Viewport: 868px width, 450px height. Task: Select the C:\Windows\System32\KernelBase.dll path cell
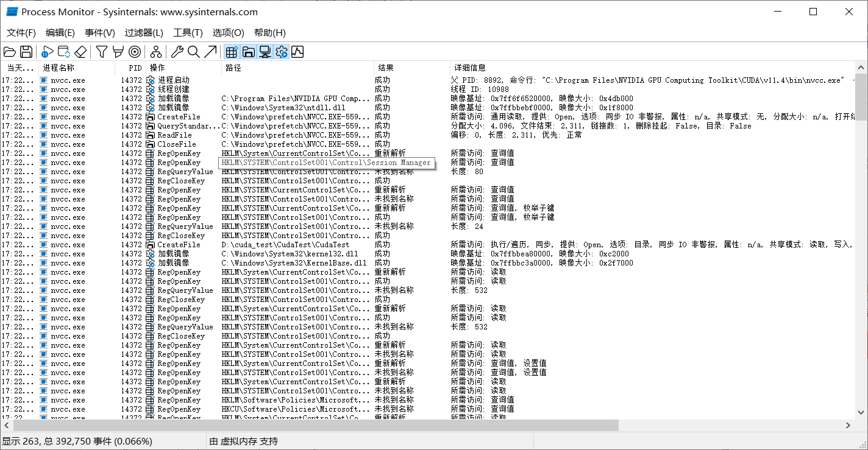tap(294, 263)
